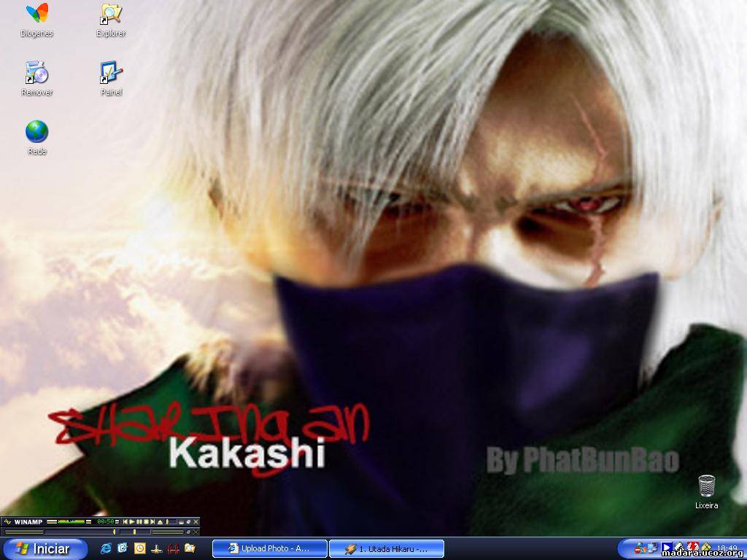Select the Remover desktop shortcut
The image size is (747, 560).
36,74
